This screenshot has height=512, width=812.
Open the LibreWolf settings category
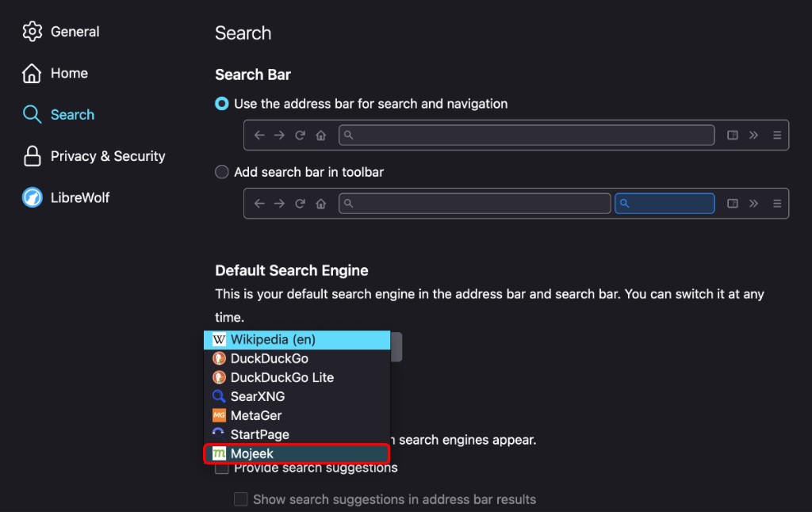point(66,197)
